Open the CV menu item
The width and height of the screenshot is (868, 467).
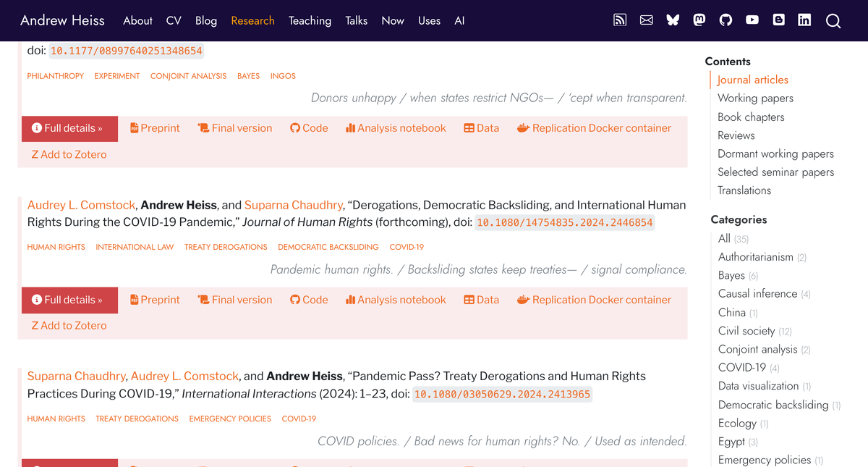(x=174, y=20)
